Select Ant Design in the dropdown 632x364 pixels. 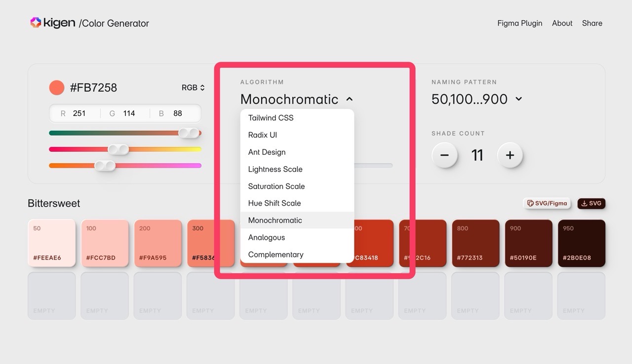tap(267, 152)
